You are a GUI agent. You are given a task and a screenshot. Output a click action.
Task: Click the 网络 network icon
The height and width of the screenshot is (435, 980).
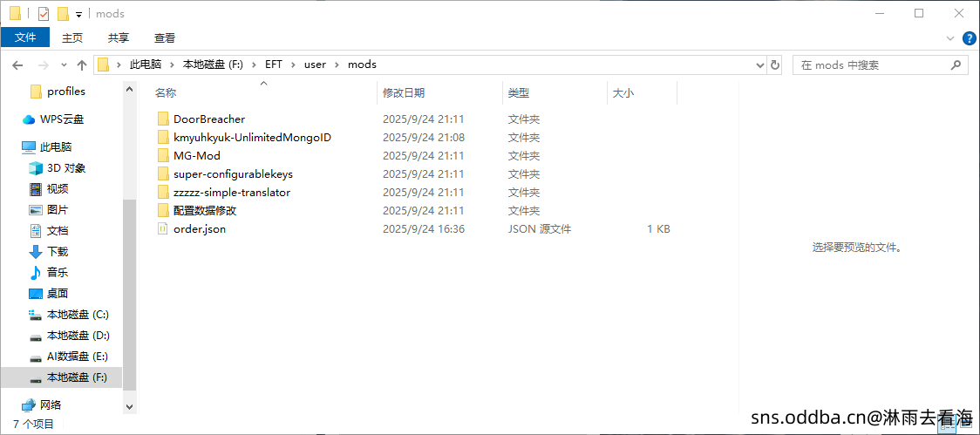tap(29, 405)
